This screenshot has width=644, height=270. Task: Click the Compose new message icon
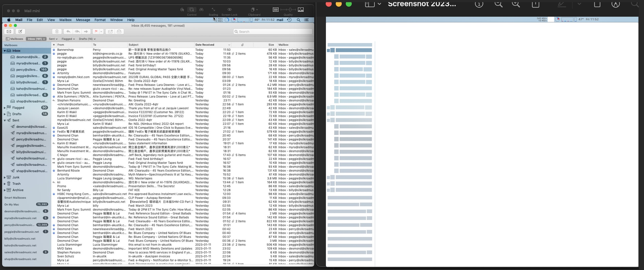(20, 31)
